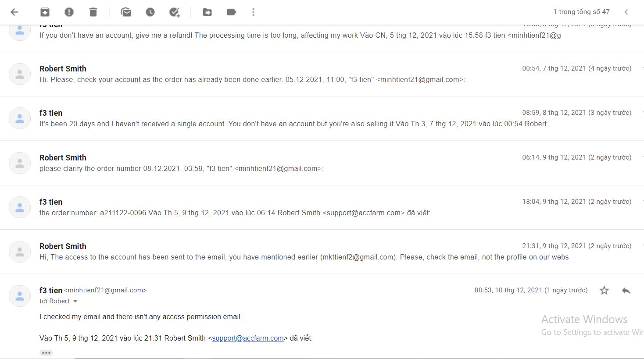Snooze this conversation with clock icon
The width and height of the screenshot is (644, 359).
(150, 12)
